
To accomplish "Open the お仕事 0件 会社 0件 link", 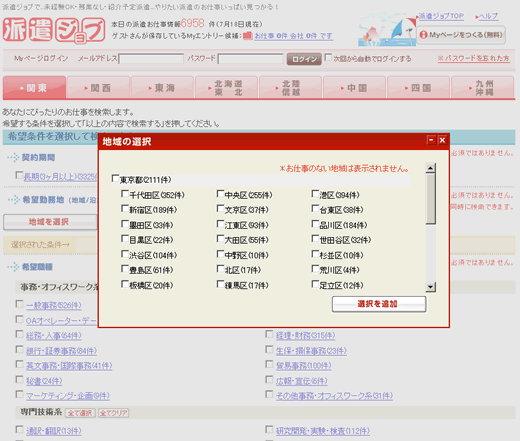I will pyautogui.click(x=293, y=36).
